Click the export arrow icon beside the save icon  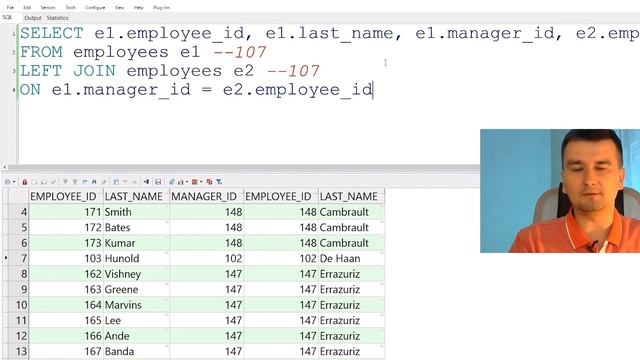(146, 182)
